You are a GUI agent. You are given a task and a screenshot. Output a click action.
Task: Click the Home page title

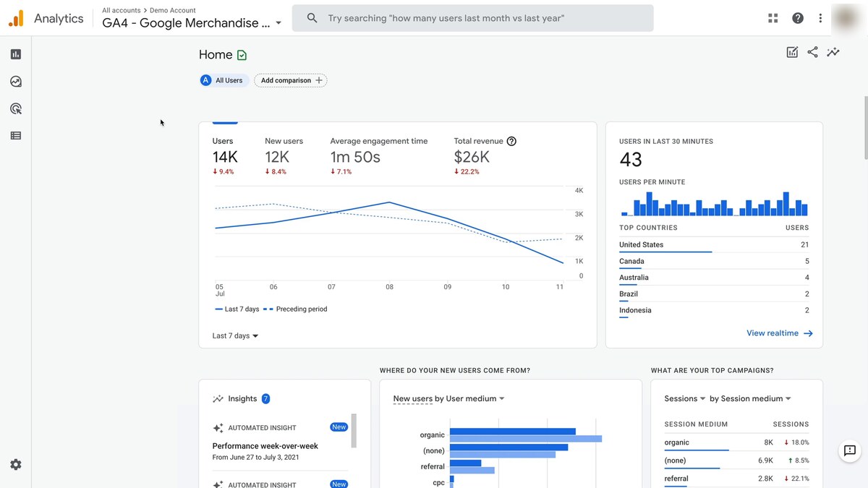(x=216, y=55)
